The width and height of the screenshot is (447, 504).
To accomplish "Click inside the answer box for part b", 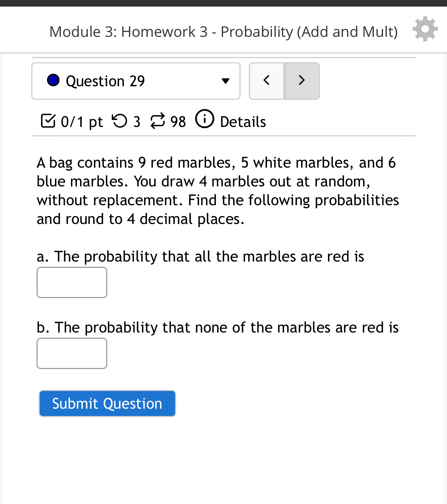I will tap(72, 353).
